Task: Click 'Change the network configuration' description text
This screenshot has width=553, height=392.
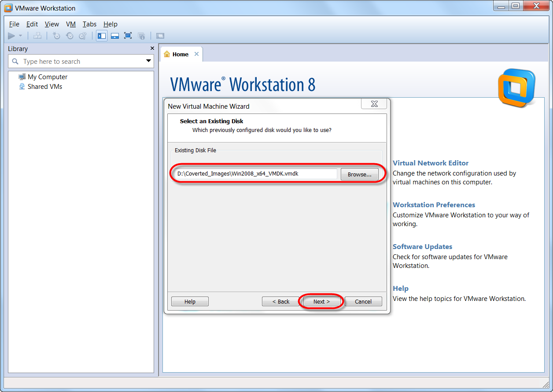Action: point(454,178)
